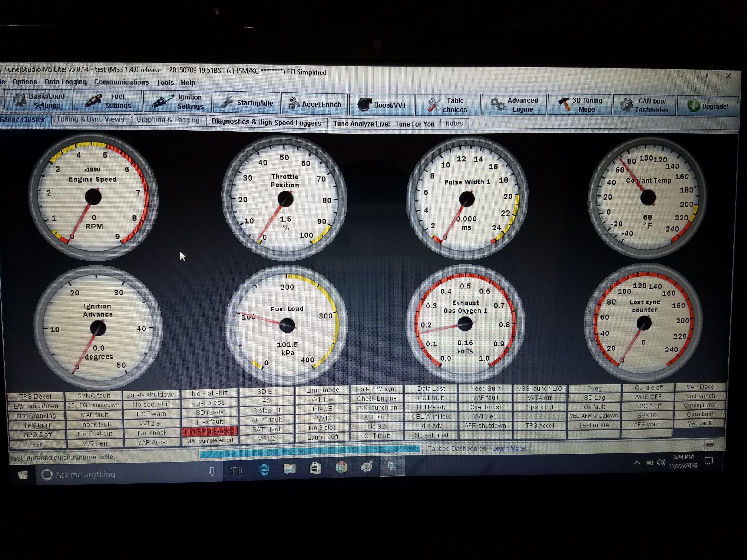
Task: Open Advanced Engine gears button
Action: coord(514,105)
